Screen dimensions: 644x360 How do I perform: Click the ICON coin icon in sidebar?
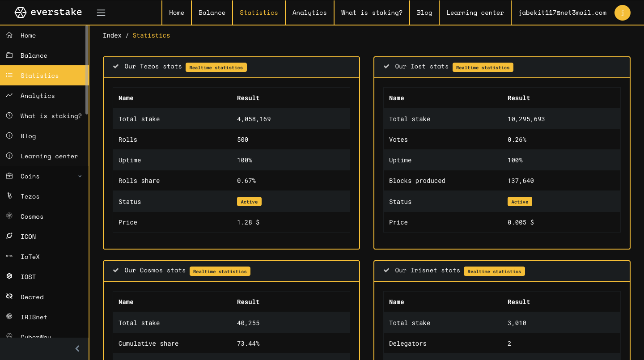9,236
